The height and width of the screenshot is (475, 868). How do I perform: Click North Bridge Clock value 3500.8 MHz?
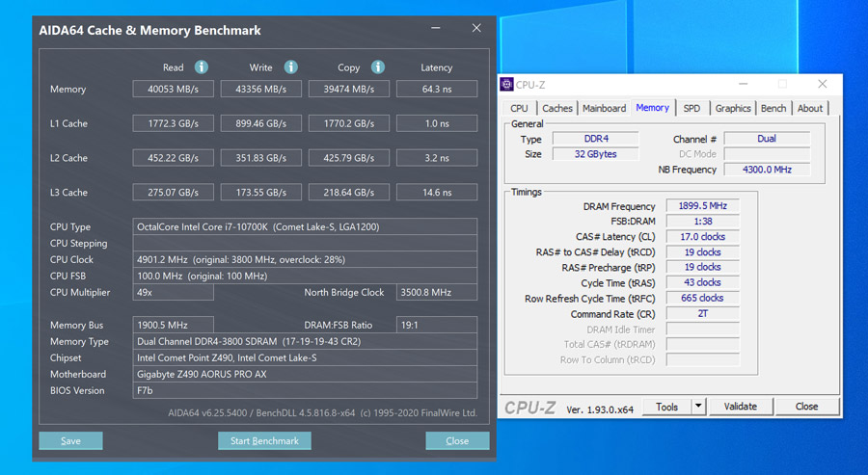[x=437, y=292]
